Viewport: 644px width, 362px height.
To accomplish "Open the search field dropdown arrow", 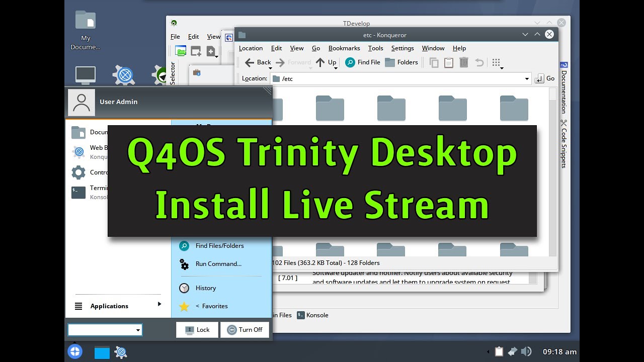I will tap(138, 330).
